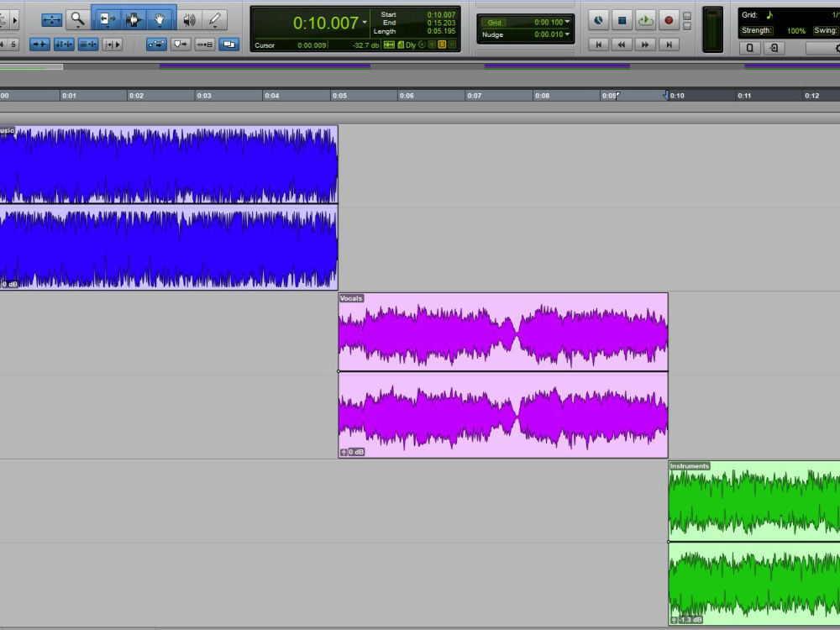The height and width of the screenshot is (630, 840).
Task: Click the input quantize button
Action: tap(774, 48)
